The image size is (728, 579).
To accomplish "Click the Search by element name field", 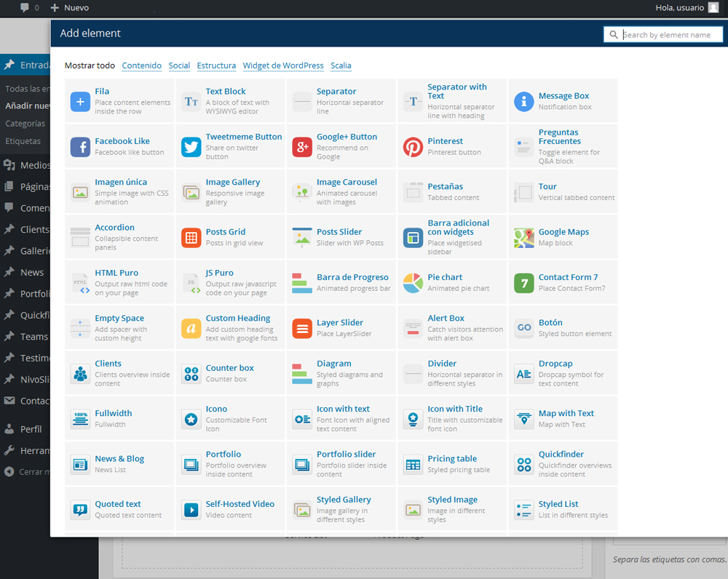I will tap(670, 35).
